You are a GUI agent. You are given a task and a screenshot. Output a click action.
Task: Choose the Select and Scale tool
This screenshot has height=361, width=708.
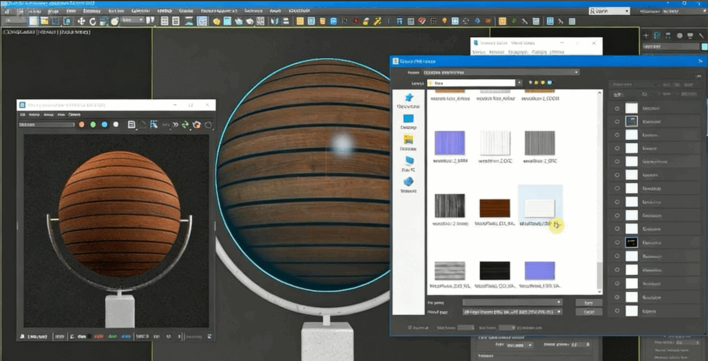pyautogui.click(x=104, y=21)
